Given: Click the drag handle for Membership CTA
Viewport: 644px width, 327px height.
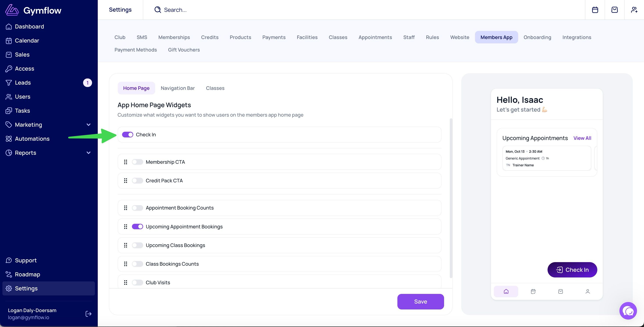Looking at the screenshot, I should coord(126,162).
